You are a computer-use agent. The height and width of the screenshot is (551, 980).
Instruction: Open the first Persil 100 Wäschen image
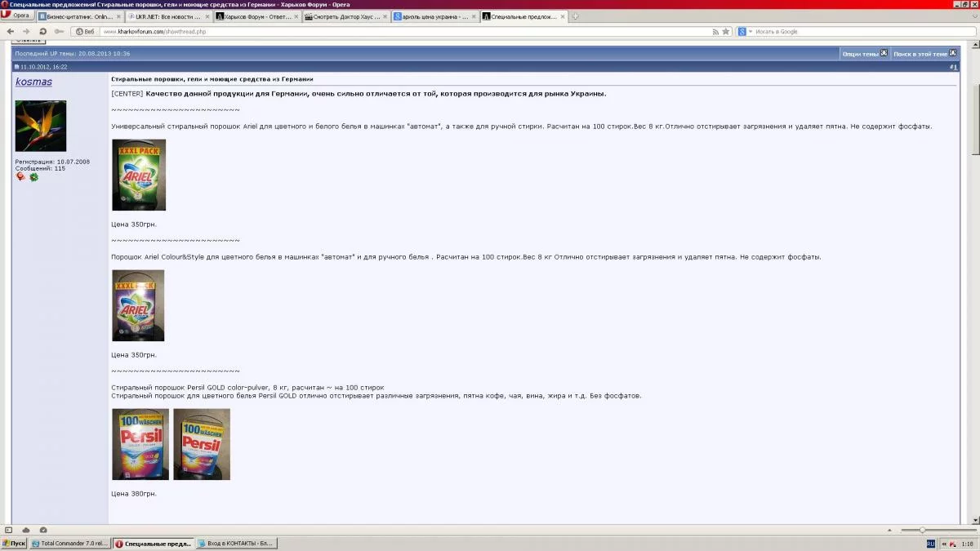[140, 444]
